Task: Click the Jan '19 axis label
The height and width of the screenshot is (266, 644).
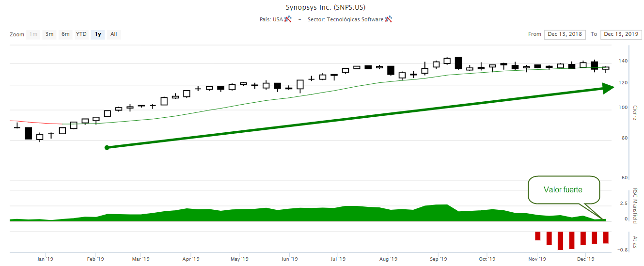Action: tap(45, 259)
